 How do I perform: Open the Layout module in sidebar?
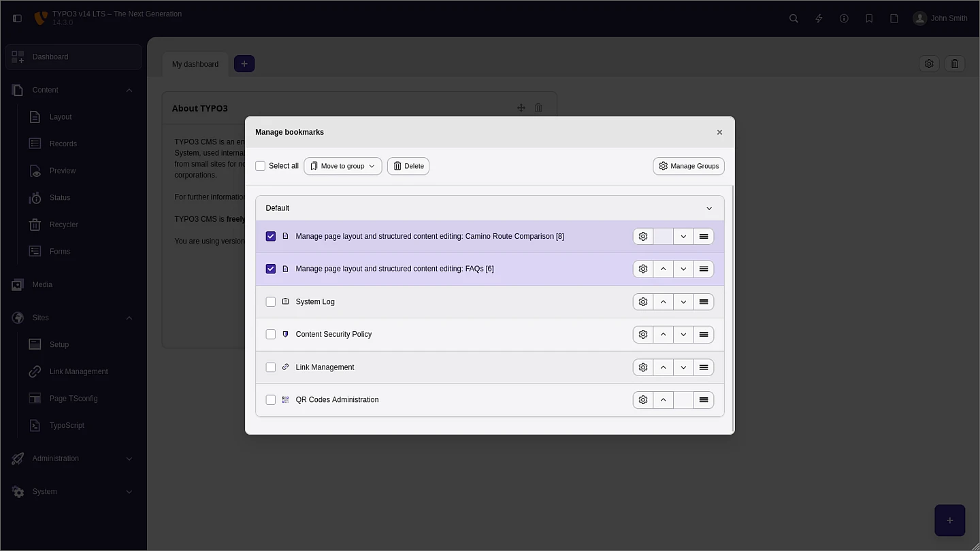(61, 117)
